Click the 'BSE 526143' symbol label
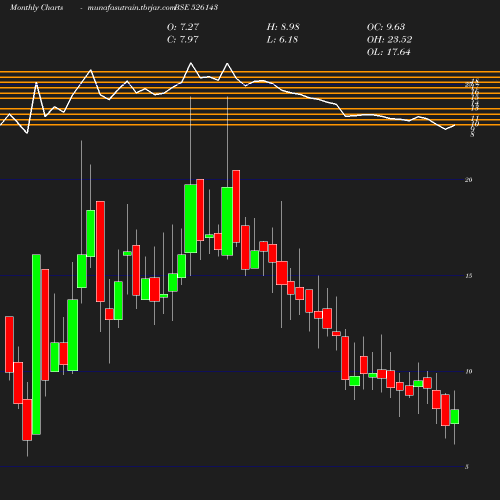 [196, 8]
